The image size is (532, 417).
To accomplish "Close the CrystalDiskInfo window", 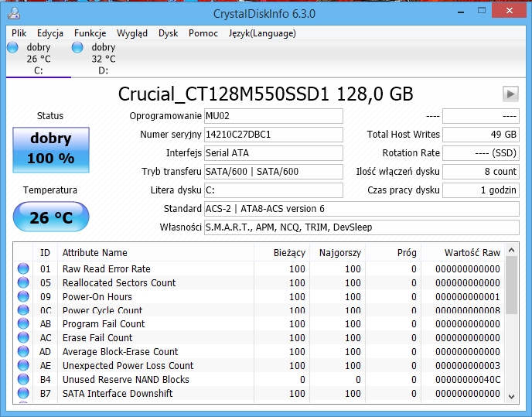I will click(510, 11).
